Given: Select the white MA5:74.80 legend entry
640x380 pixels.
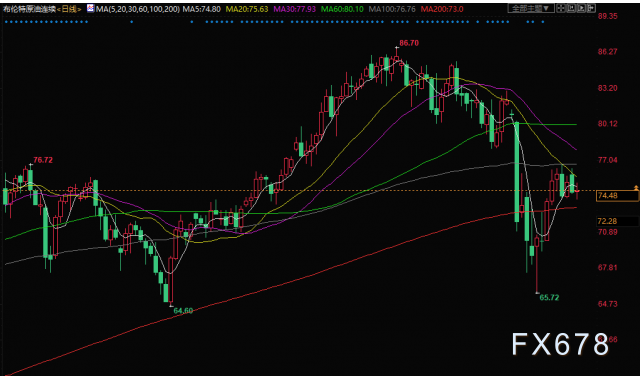Looking at the screenshot, I should click(x=202, y=9).
